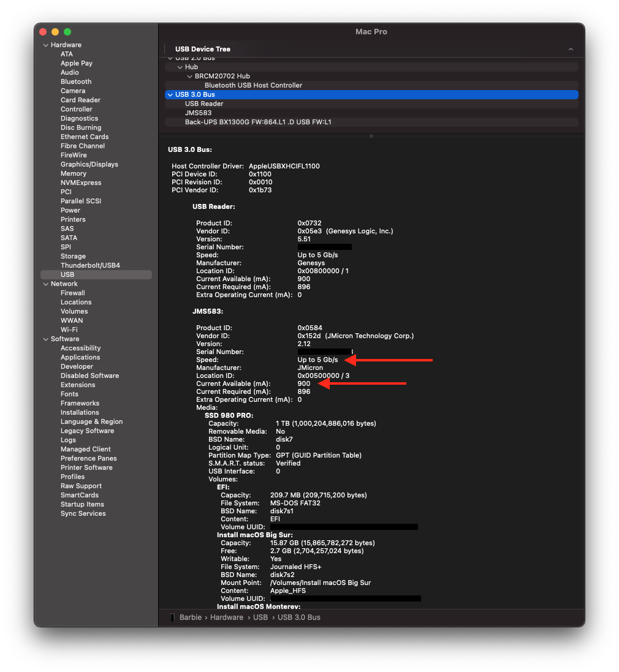619x672 pixels.
Task: Click the green zoom window button
Action: coord(67,32)
